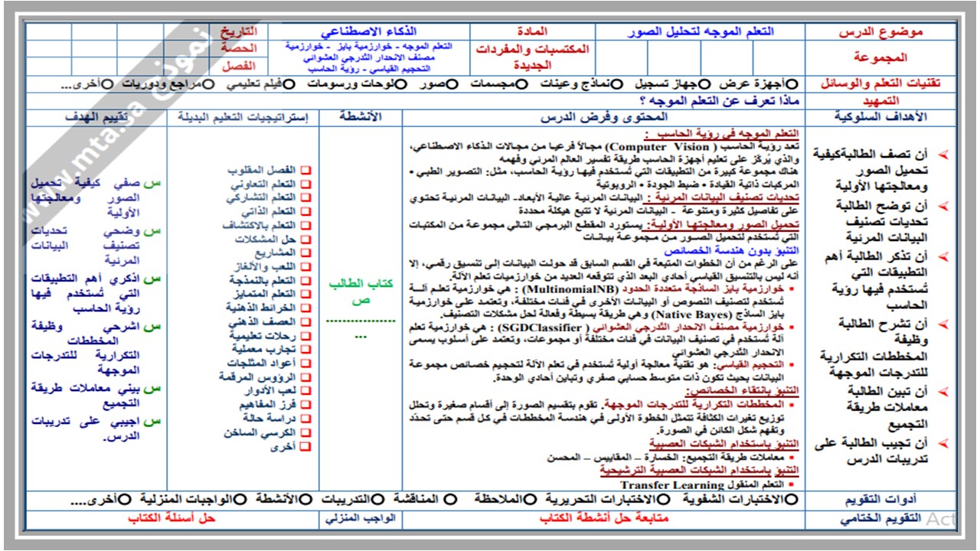
Task: Select the أجهزة عرض circle option
Action: coord(792,83)
